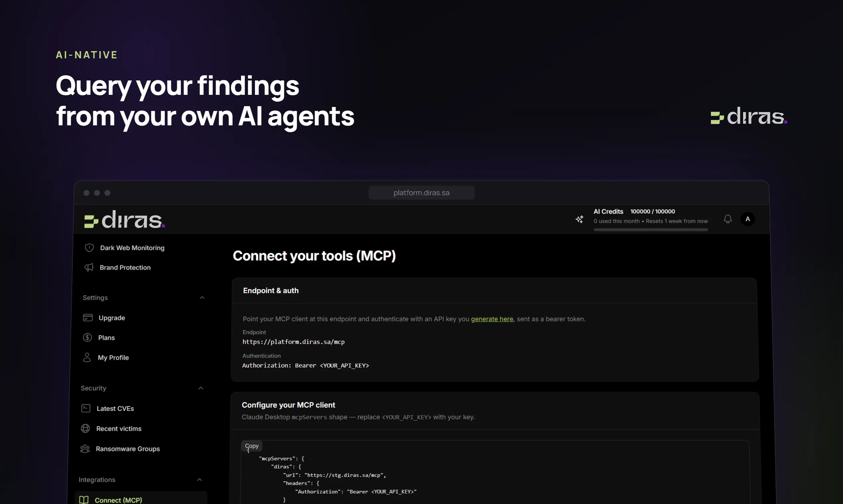Click the "Authorization" line in code block
843x504 pixels.
(x=356, y=492)
